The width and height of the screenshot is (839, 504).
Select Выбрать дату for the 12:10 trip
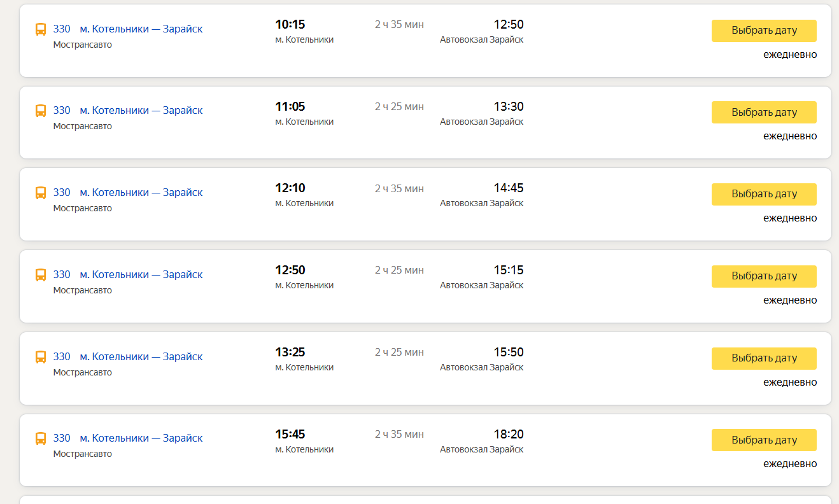tap(764, 194)
